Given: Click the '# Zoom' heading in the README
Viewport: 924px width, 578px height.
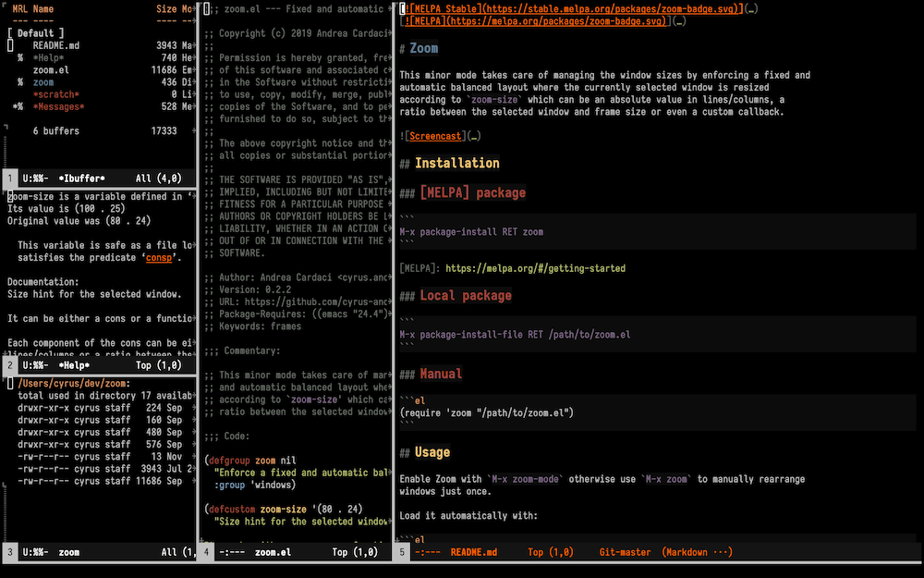Looking at the screenshot, I should tap(419, 48).
